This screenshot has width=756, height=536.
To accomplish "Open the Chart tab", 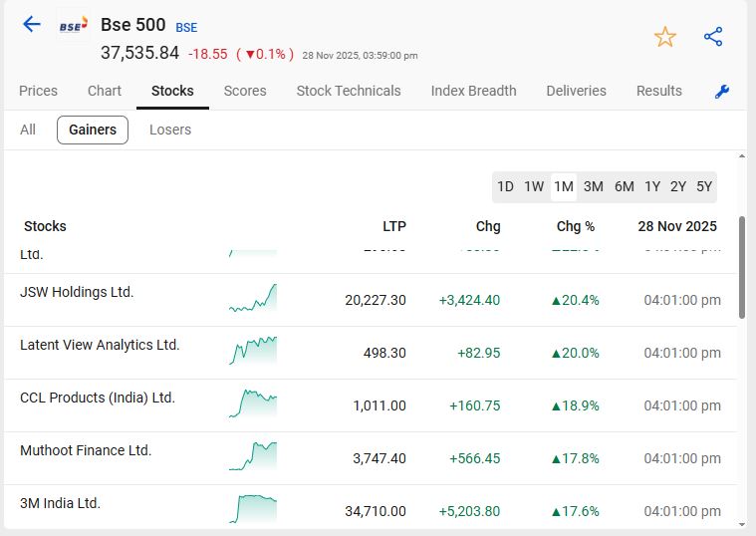I will (x=105, y=91).
